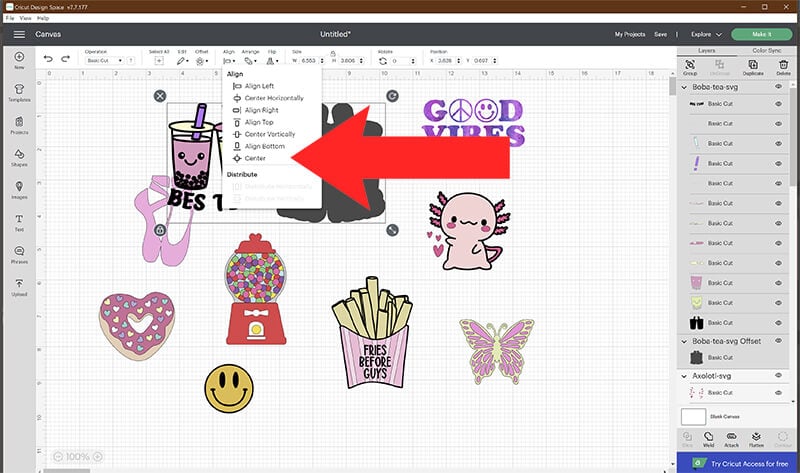The image size is (800, 473).
Task: Click the resize handle on selection box
Action: pos(392,230)
